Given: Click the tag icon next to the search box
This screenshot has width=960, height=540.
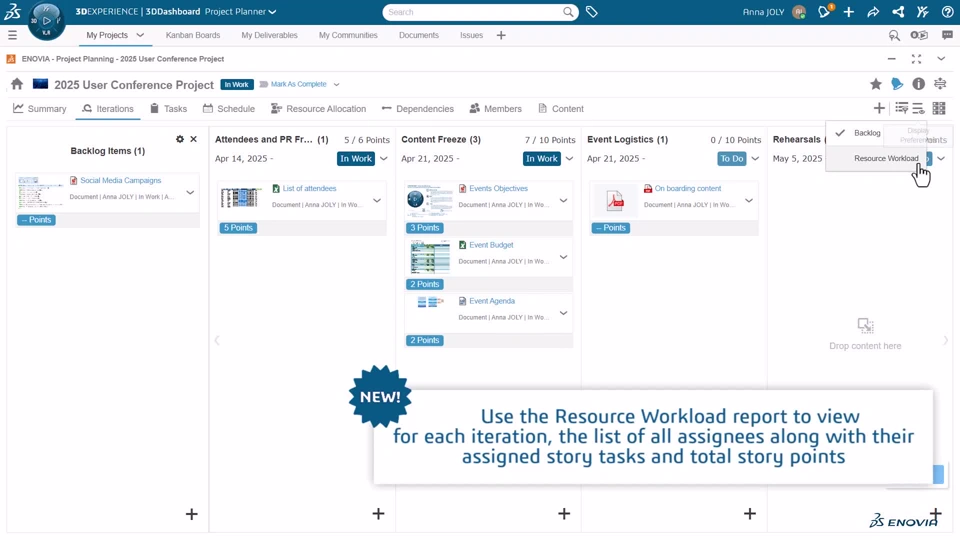Looking at the screenshot, I should 591,12.
